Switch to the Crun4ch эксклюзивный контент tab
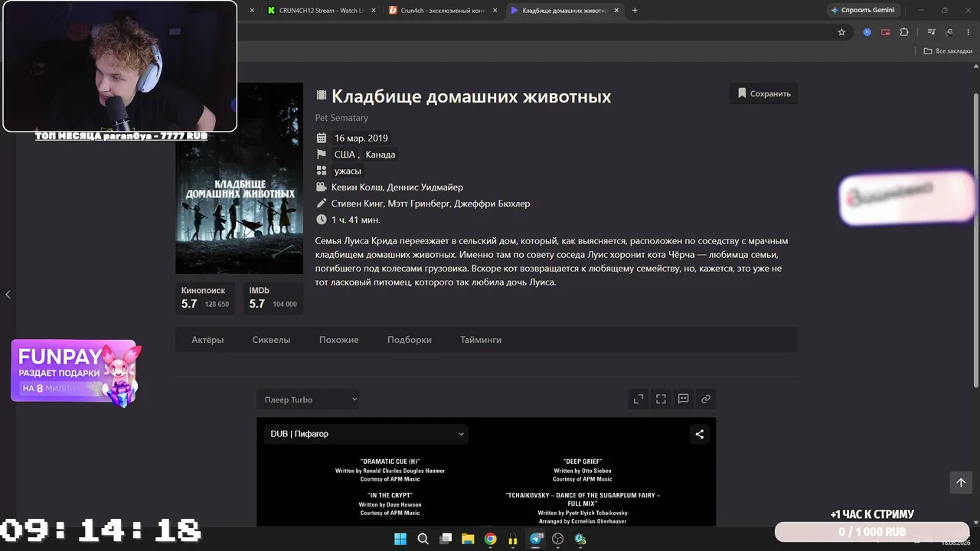Image resolution: width=980 pixels, height=551 pixels. (443, 10)
